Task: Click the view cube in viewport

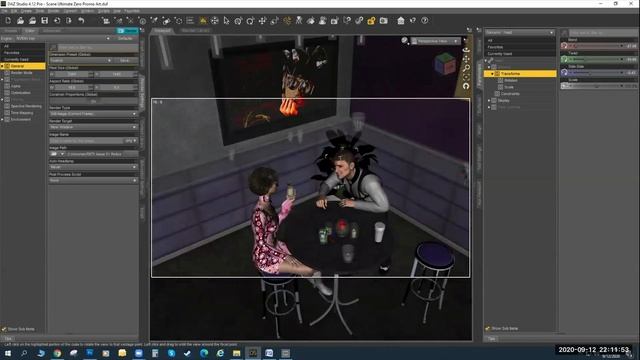Action: (445, 63)
